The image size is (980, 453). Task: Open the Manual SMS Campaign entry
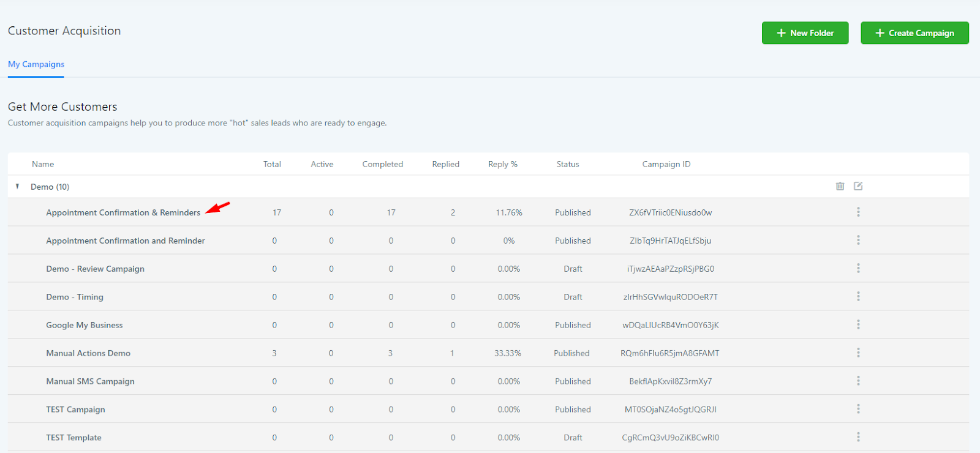point(90,381)
